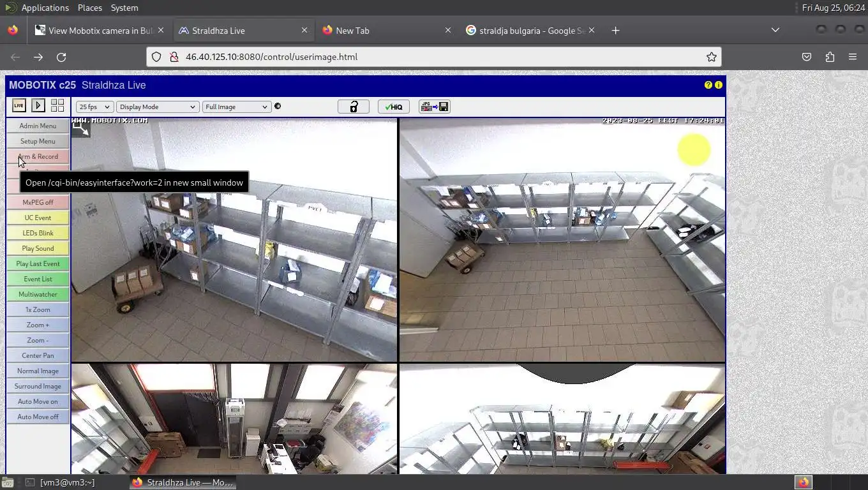The width and height of the screenshot is (868, 490).
Task: Switch to the LIVE view icon
Action: coord(19,106)
